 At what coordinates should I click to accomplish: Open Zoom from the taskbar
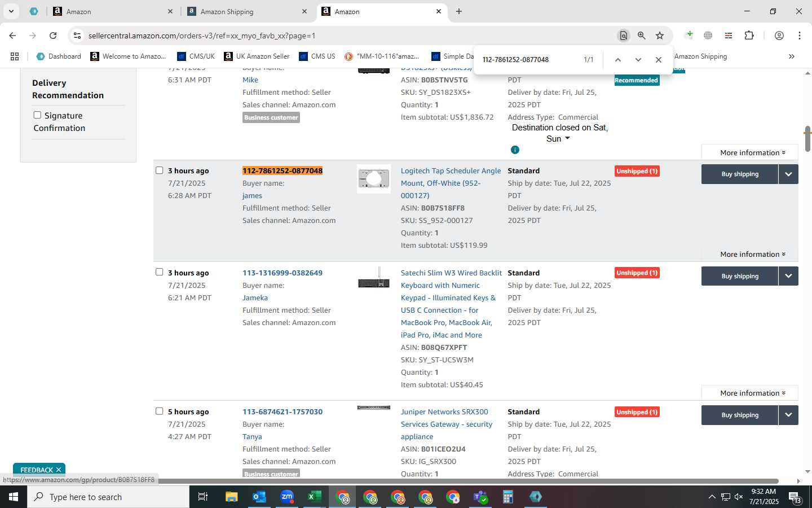pos(287,497)
